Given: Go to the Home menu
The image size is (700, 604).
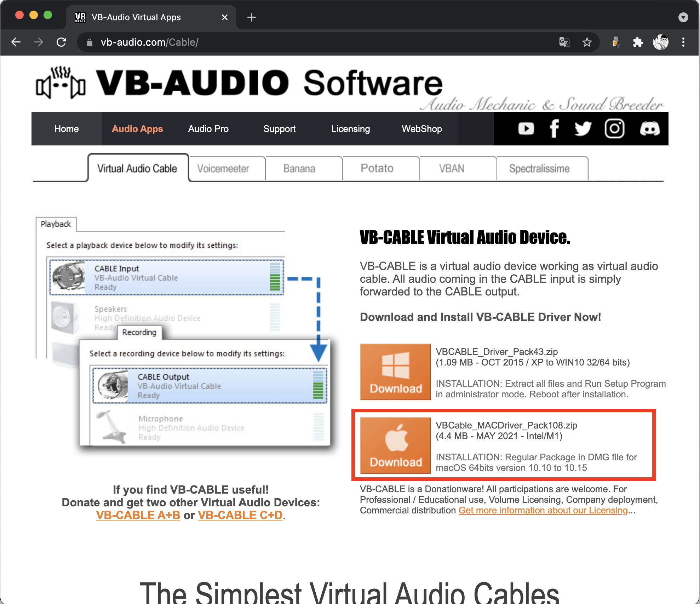Looking at the screenshot, I should click(67, 129).
